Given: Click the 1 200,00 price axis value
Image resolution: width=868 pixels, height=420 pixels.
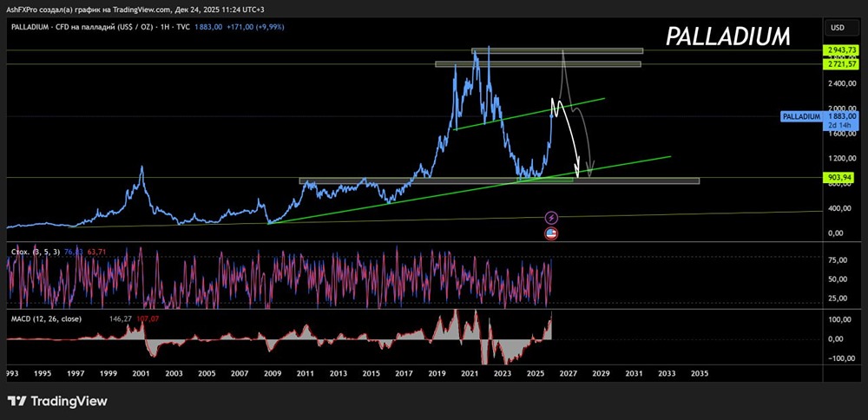Looking at the screenshot, I should pyautogui.click(x=841, y=158).
